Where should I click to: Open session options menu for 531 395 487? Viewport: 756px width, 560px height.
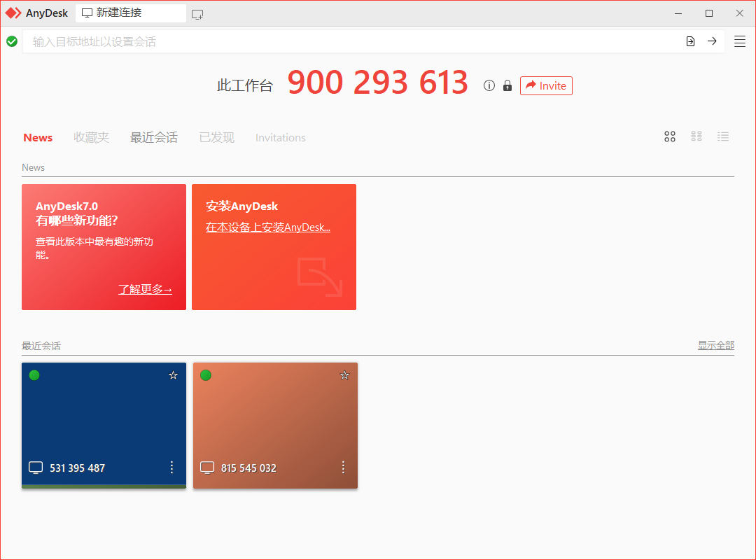(171, 468)
